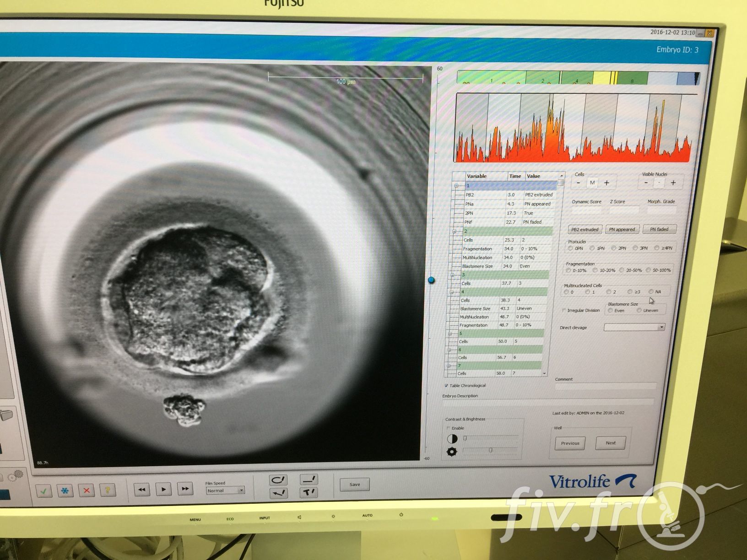This screenshot has width=747, height=560.
Task: Click the Embryo Description field
Action: coord(548,402)
